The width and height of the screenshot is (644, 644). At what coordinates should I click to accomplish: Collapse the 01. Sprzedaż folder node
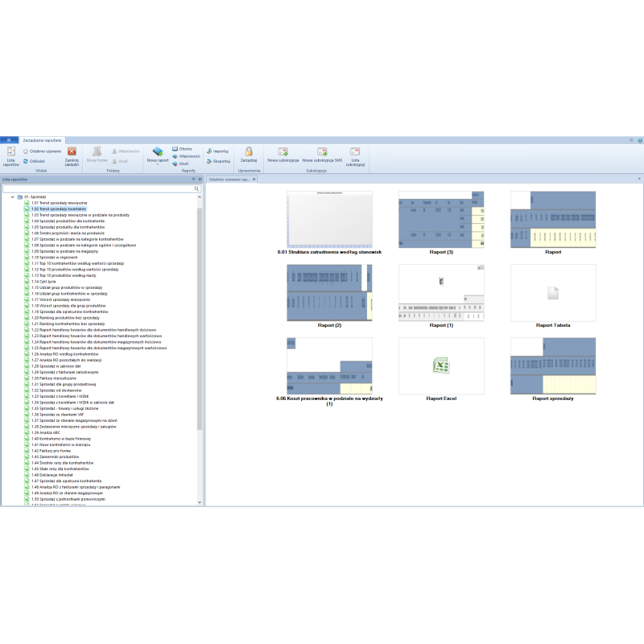12,196
